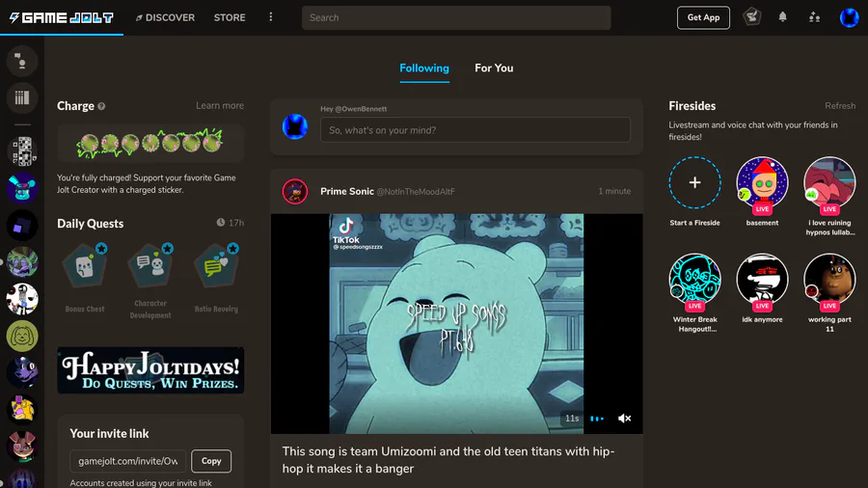The width and height of the screenshot is (868, 488).
Task: Refresh the Firesides list
Action: 840,106
